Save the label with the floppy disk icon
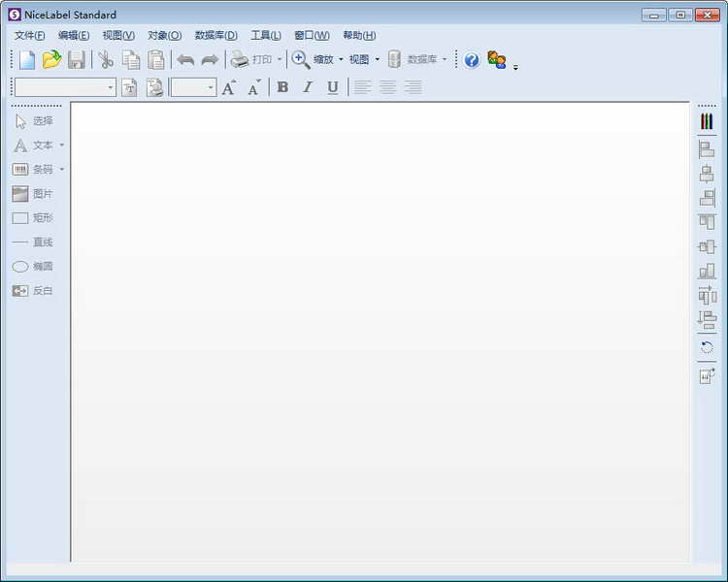 coord(76,60)
